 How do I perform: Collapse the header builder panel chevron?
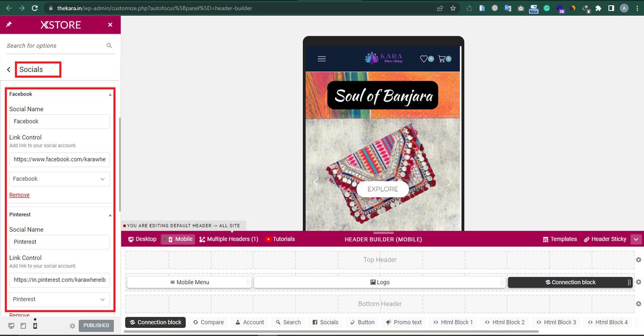pyautogui.click(x=636, y=239)
